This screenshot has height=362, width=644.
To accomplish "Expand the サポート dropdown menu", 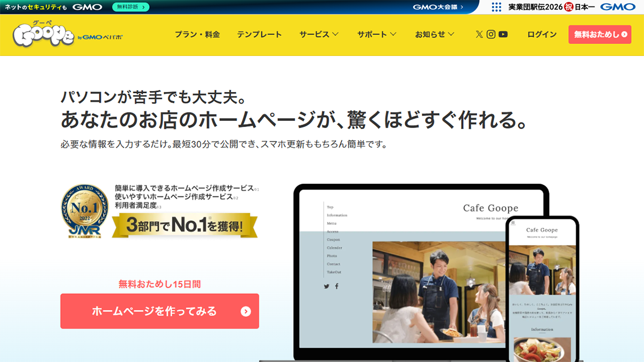I will click(x=377, y=34).
